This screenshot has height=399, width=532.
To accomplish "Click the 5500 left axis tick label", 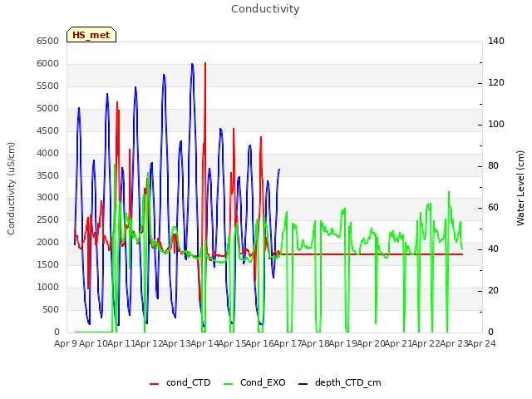I will point(48,86).
